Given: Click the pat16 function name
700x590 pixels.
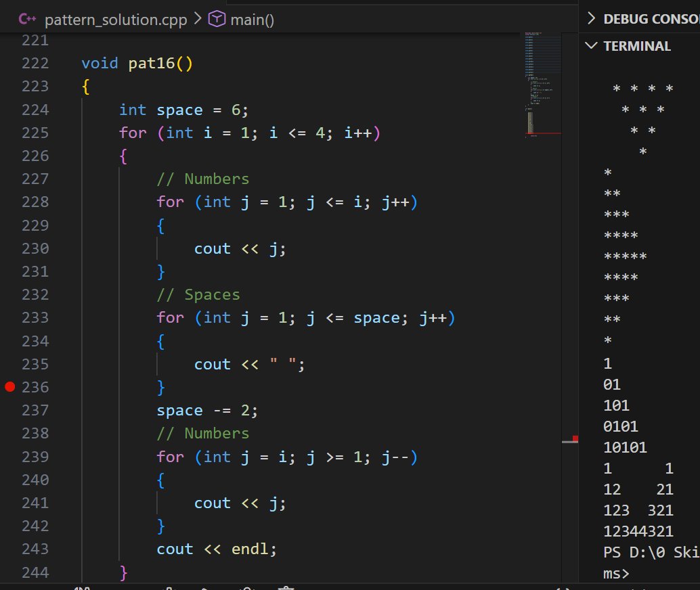Looking at the screenshot, I should (152, 64).
